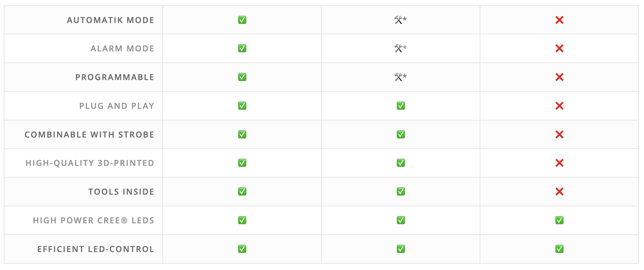
Task: Click the tools icon in Automatik Mode row
Action: [398, 20]
